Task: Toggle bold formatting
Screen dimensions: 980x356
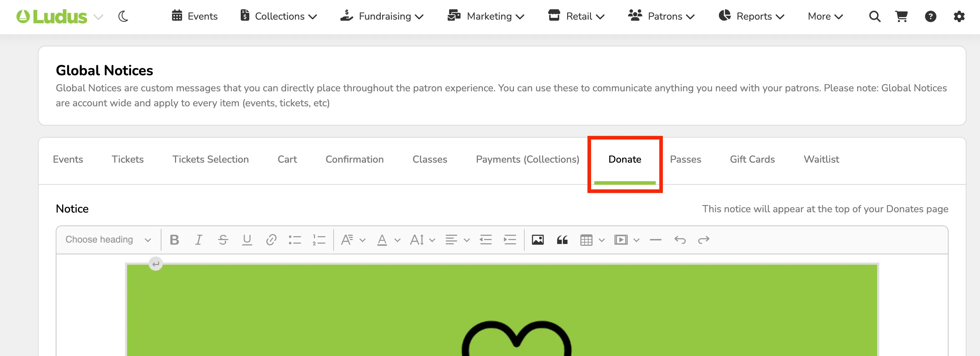Action: [174, 240]
